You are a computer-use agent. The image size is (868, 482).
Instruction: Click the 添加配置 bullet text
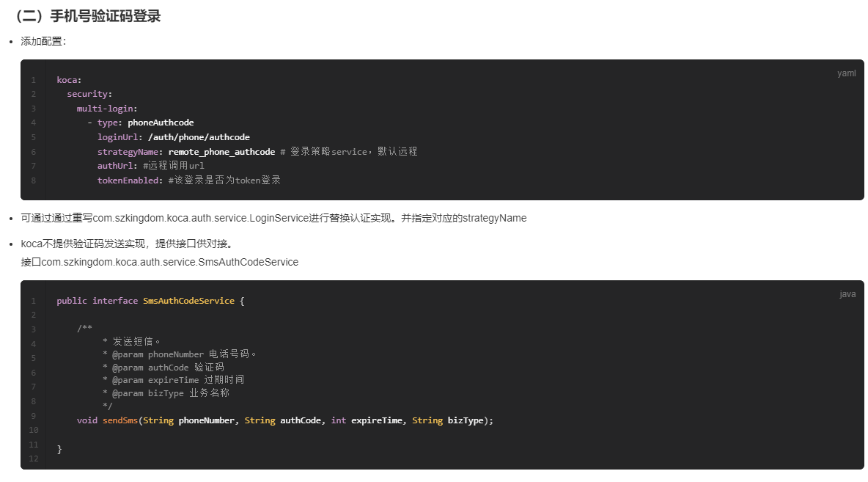pos(43,42)
